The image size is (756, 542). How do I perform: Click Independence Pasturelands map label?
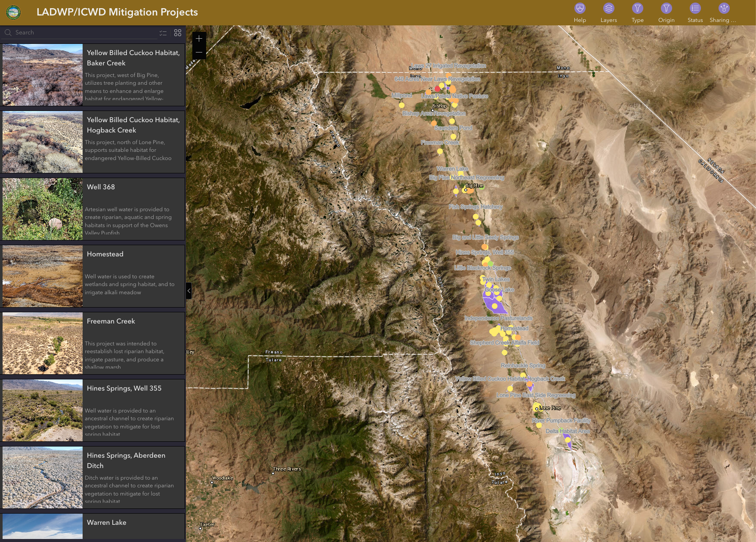pos(498,318)
